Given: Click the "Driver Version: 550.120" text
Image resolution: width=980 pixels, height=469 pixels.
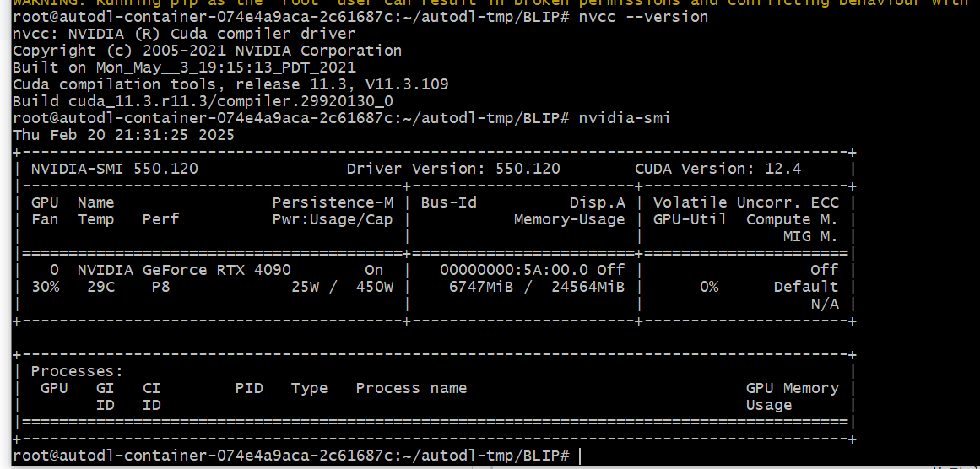Looking at the screenshot, I should (453, 169).
